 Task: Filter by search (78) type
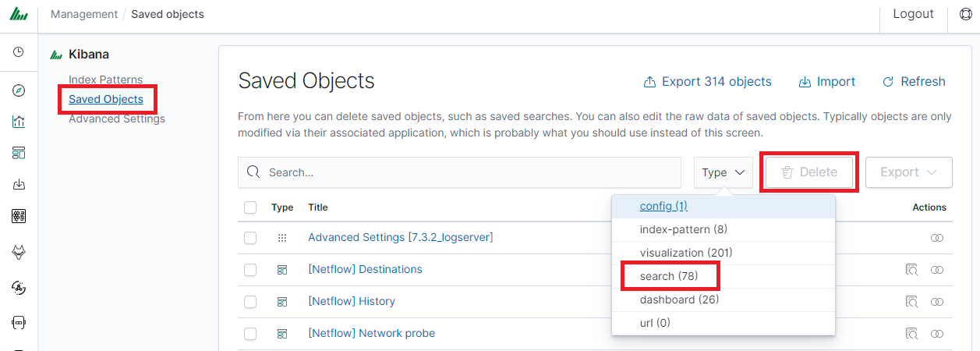click(x=669, y=276)
